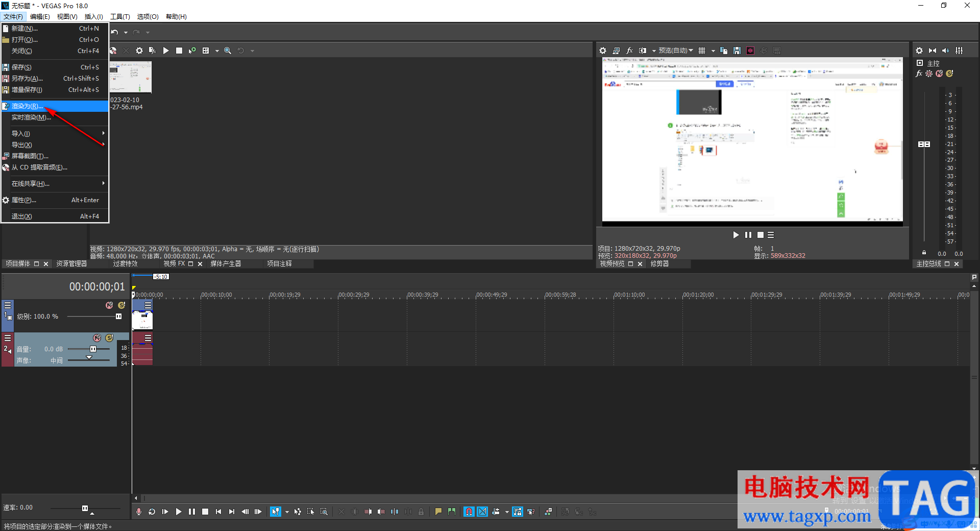Image resolution: width=980 pixels, height=531 pixels.
Task: Open Master FX button in master bus
Action: click(x=919, y=74)
